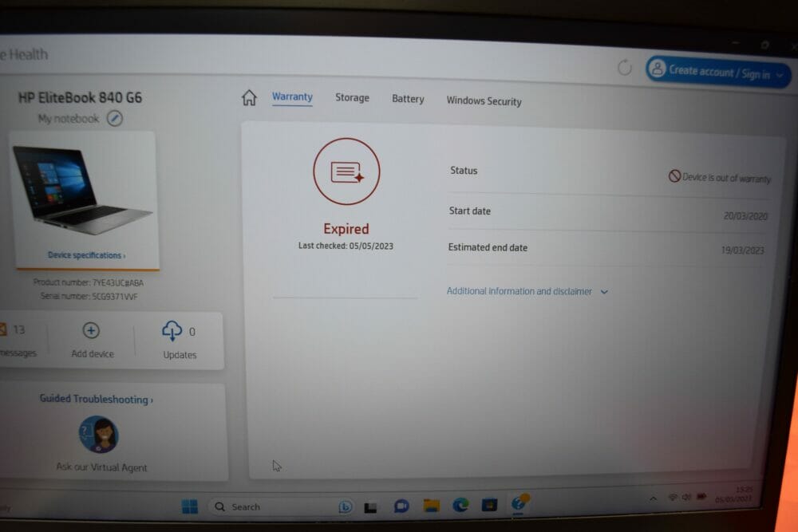The height and width of the screenshot is (532, 798).
Task: Open Guided Troubleshooting link
Action: pos(97,400)
